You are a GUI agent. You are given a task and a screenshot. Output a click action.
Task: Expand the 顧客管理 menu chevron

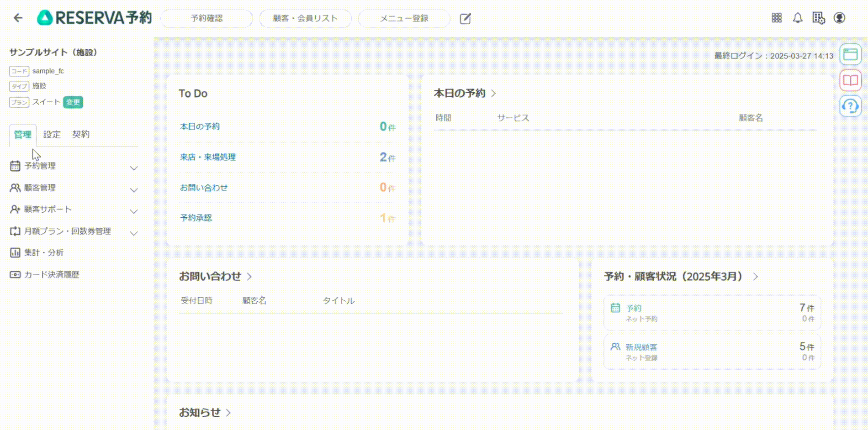[134, 190]
